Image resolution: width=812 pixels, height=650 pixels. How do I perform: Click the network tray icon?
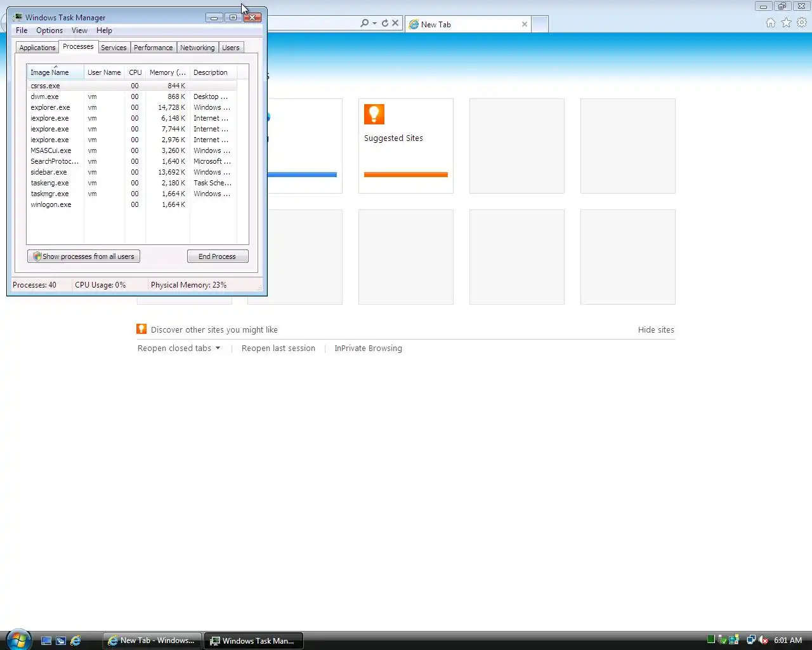[751, 640]
